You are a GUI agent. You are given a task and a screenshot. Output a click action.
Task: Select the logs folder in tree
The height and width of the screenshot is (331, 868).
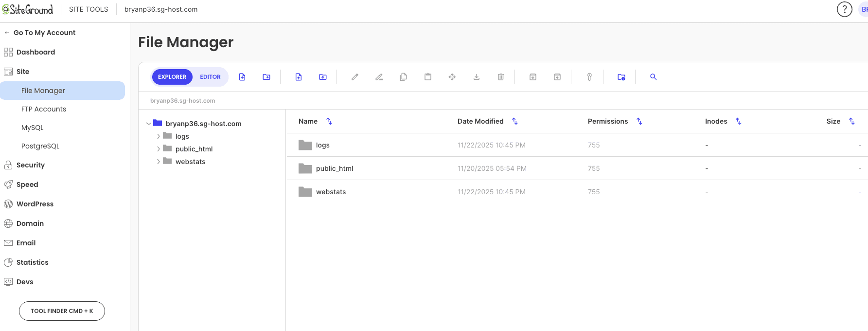(x=182, y=136)
